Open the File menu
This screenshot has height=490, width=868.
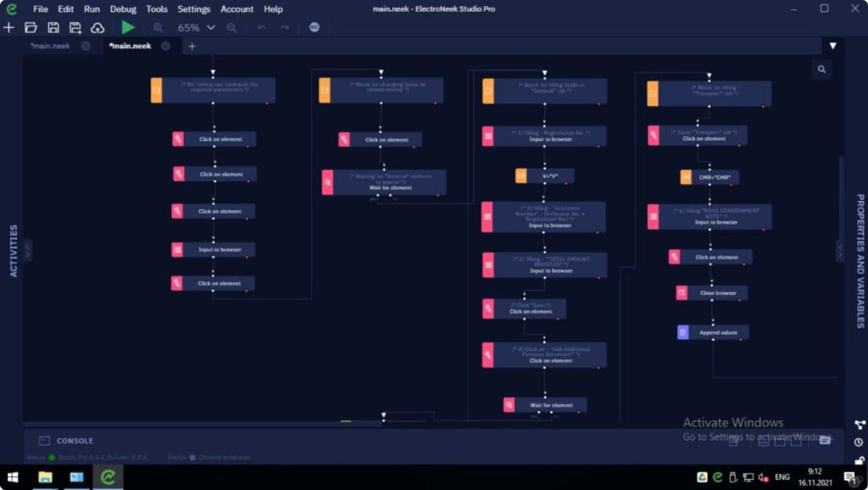[41, 8]
